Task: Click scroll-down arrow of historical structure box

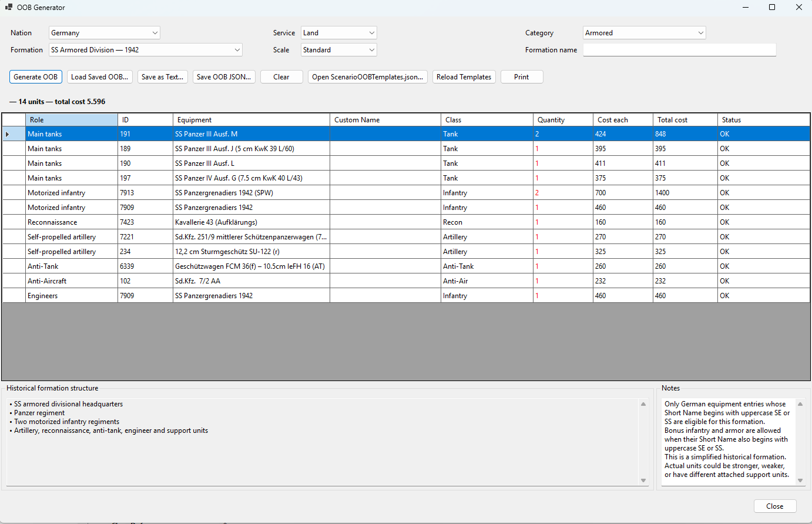Action: [x=643, y=480]
